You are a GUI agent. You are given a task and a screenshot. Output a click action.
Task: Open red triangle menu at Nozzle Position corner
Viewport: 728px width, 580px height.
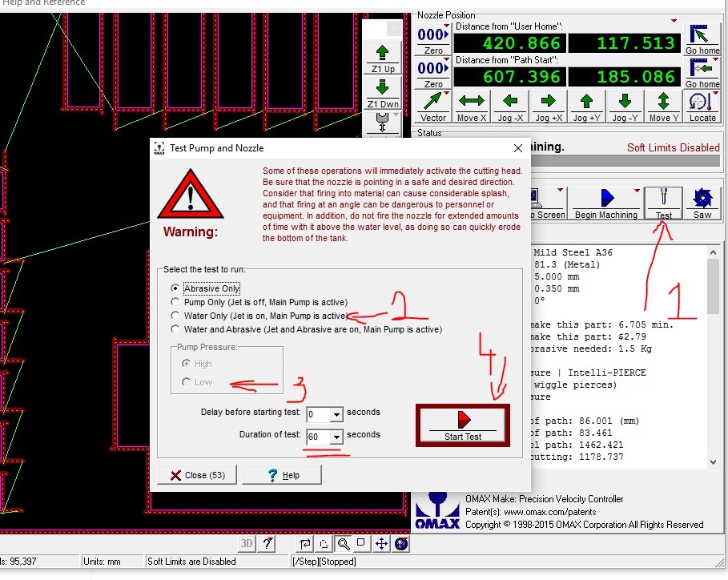pos(674,21)
